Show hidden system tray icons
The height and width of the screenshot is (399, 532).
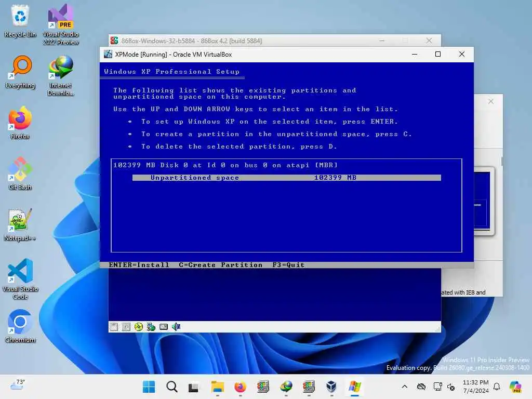404,387
